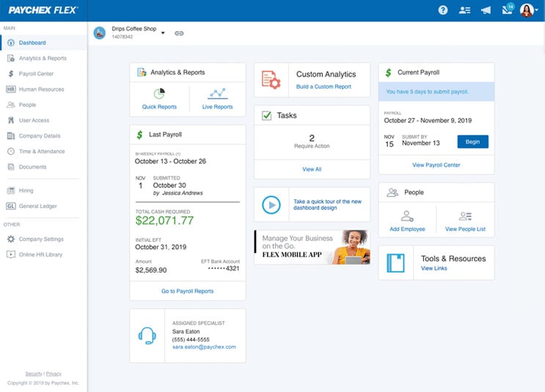Click the Analytics & Reports card header
Screen dimensions: 545x392
188,73
